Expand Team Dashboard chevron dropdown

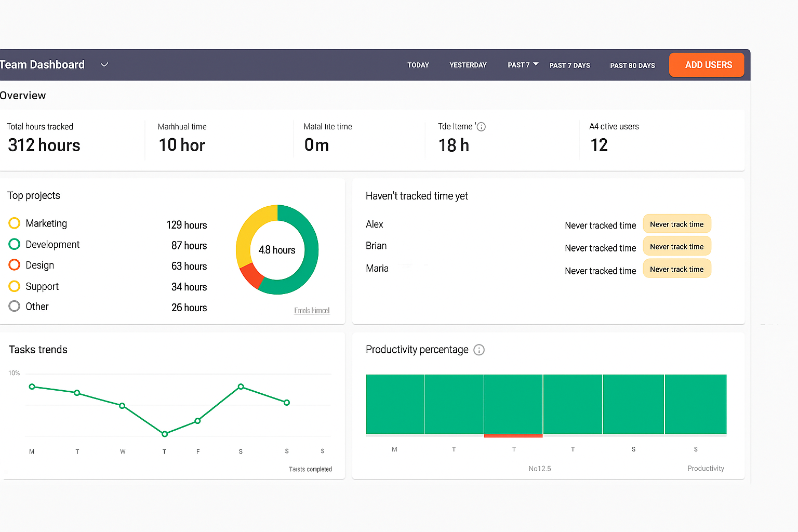[104, 65]
